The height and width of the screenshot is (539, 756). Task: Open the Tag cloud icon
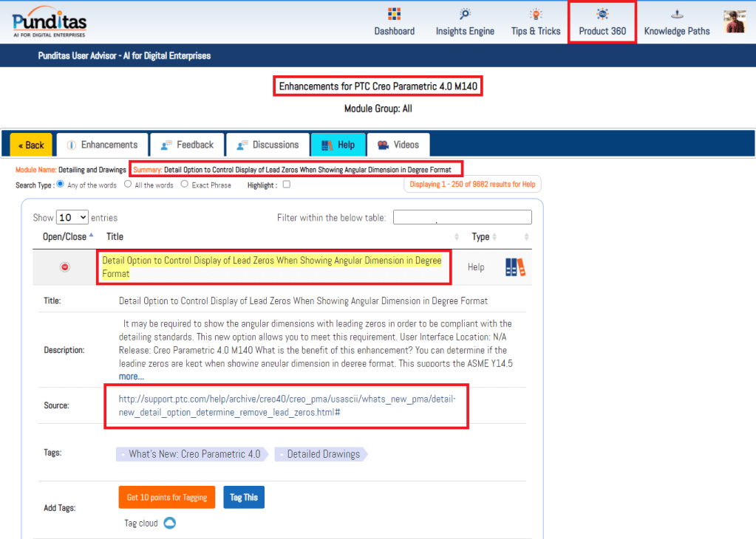point(169,523)
